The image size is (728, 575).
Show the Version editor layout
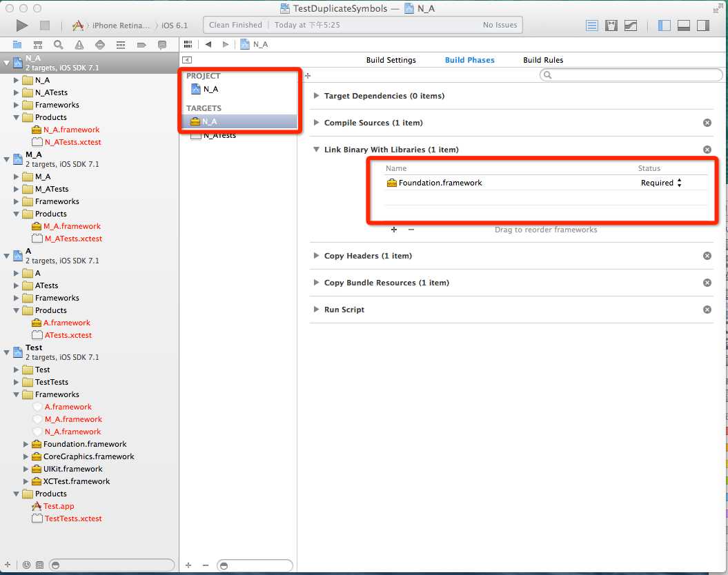tap(631, 25)
